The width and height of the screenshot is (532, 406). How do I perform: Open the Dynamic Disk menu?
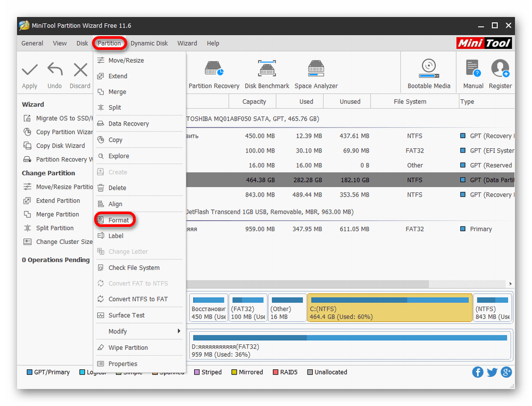pos(149,44)
